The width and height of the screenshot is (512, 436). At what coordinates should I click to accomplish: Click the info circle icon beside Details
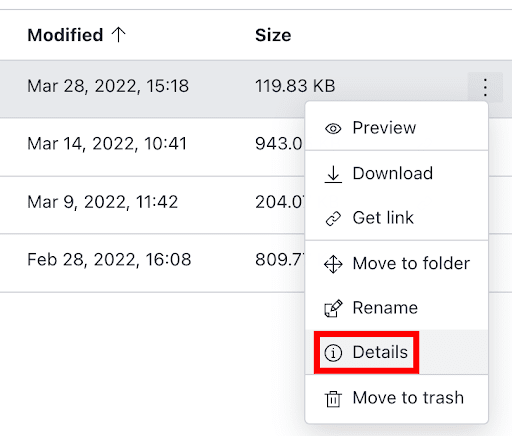point(333,353)
